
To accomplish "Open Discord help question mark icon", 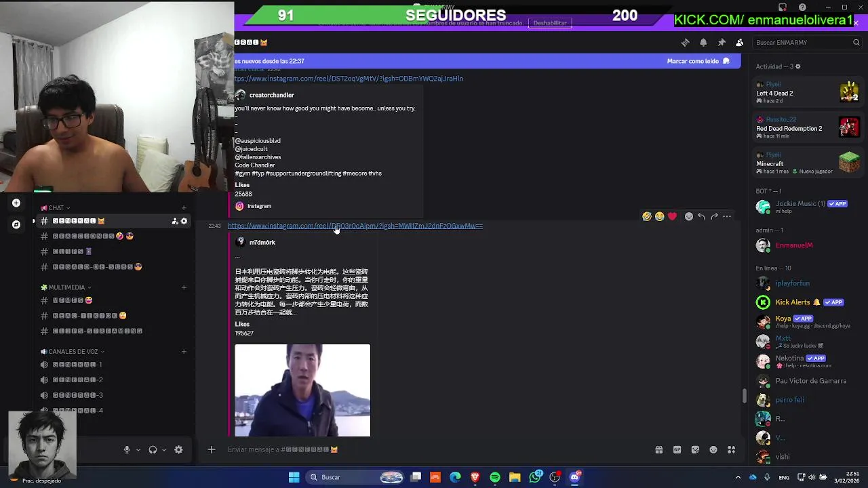I will click(803, 7).
